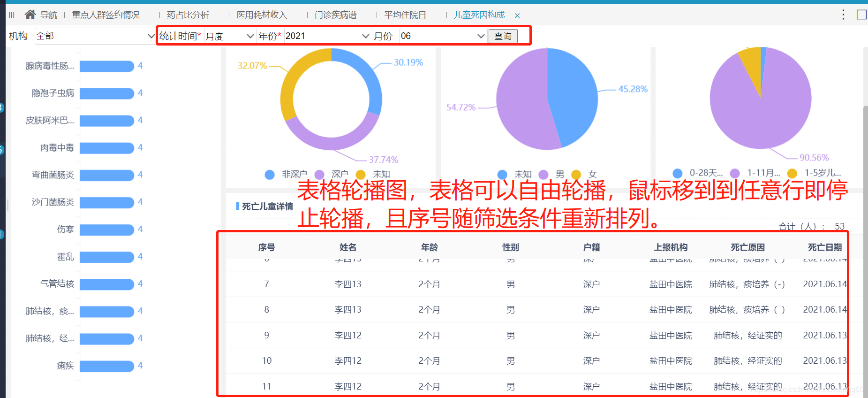Click the 死亡原因 column header
The width and height of the screenshot is (868, 398).
click(x=747, y=247)
